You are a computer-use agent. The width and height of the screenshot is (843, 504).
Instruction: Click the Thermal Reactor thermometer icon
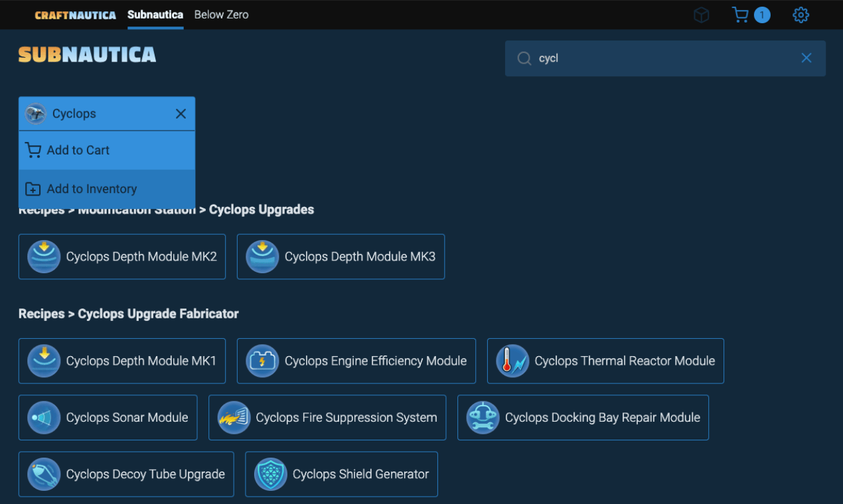pyautogui.click(x=512, y=361)
